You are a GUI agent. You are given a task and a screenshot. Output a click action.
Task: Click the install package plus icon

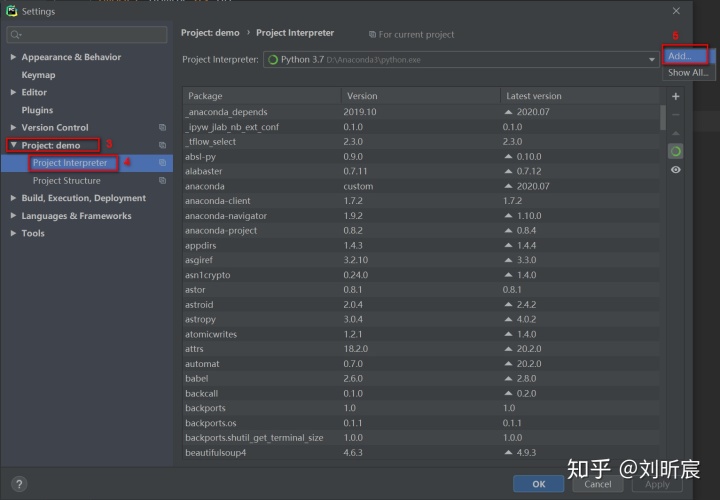[675, 96]
